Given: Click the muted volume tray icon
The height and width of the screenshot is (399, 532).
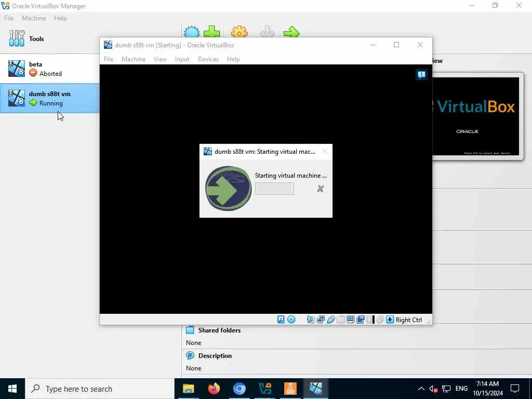Looking at the screenshot, I should coord(433,389).
